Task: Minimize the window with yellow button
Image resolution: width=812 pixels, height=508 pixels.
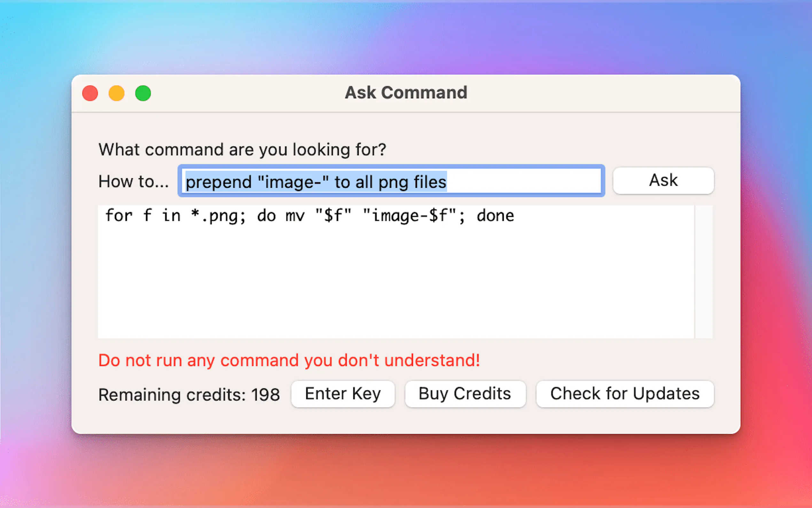Action: click(116, 93)
